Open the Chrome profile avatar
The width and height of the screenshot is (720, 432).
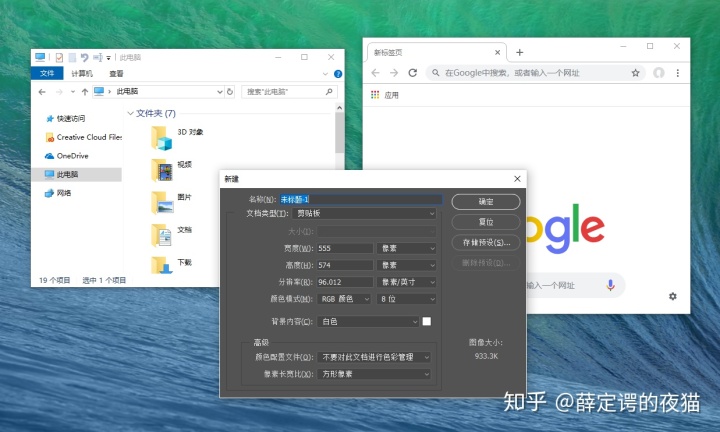659,73
